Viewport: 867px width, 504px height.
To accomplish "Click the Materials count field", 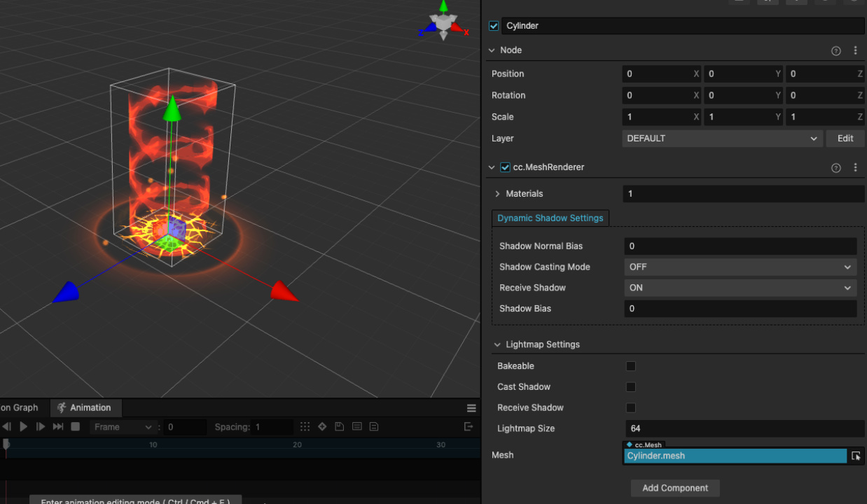I will pos(744,194).
